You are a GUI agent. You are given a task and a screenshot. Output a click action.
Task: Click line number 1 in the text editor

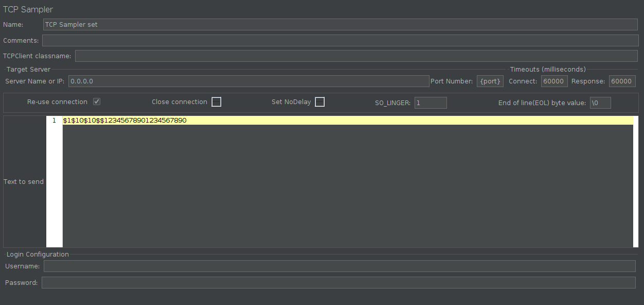pos(54,120)
